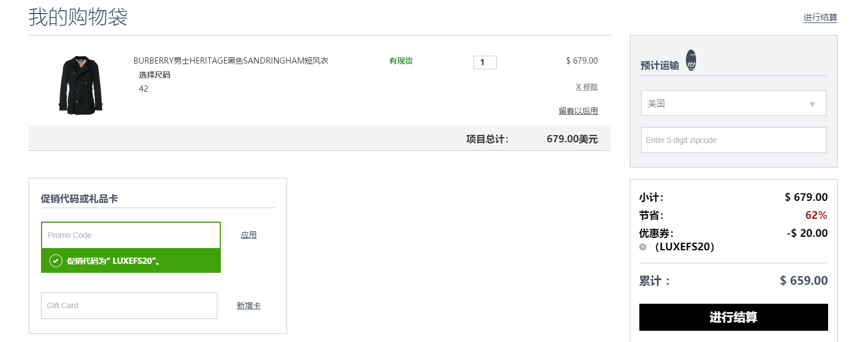Click the quantity box showing 1
Screen dimensions: 868x342
point(485,62)
